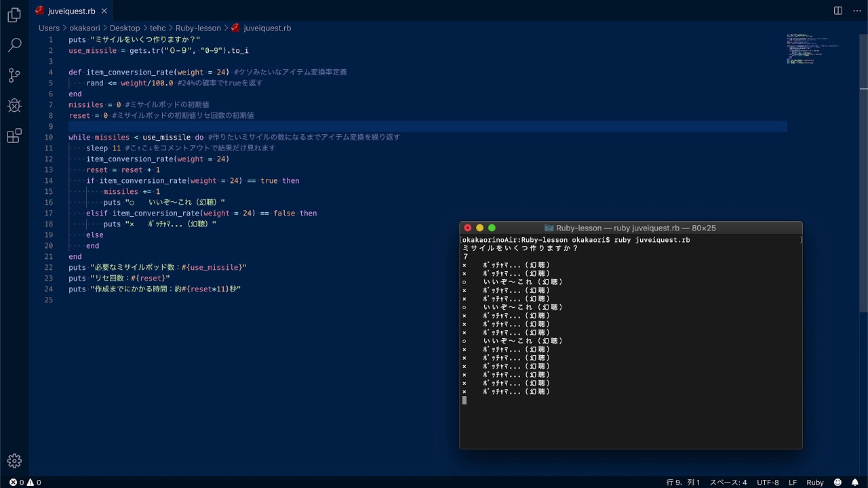Image resolution: width=868 pixels, height=488 pixels.
Task: Click the errors and warnings indicator
Action: coord(25,483)
